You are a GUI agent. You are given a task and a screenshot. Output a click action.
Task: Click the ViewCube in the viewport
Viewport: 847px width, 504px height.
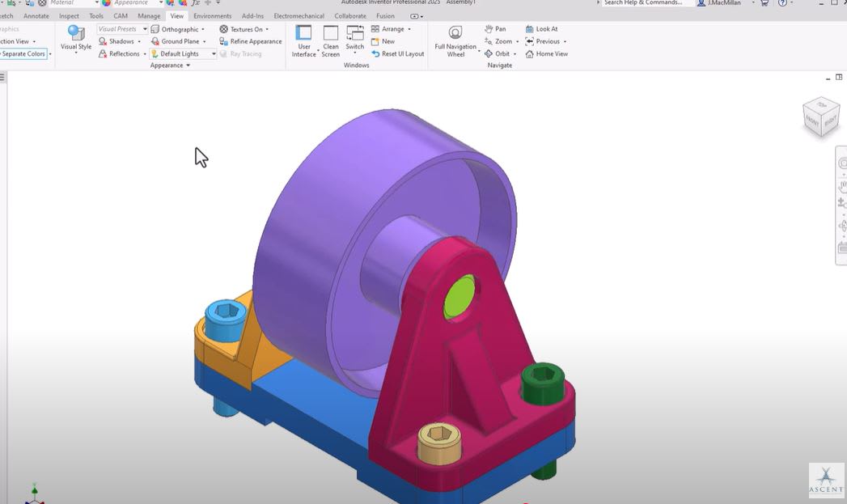pyautogui.click(x=821, y=117)
